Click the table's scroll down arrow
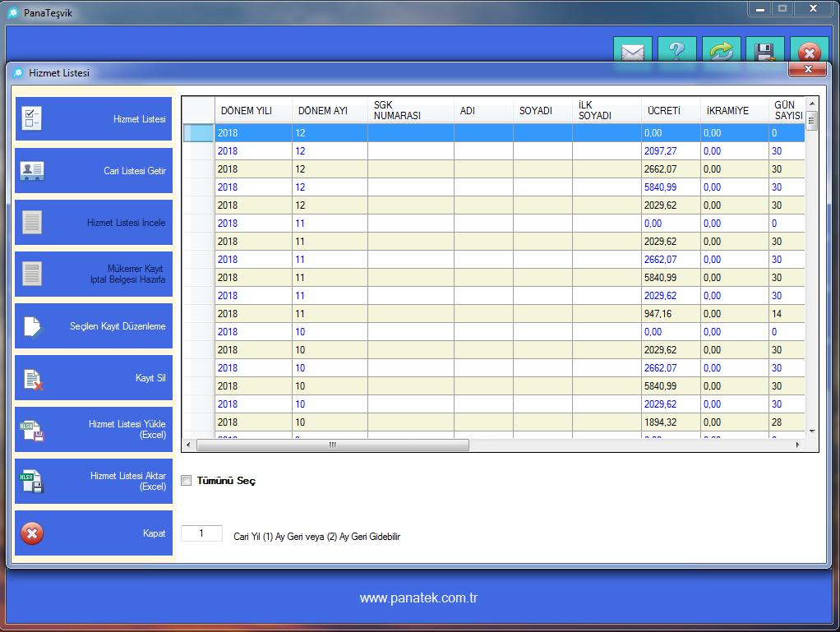Image resolution: width=840 pixels, height=632 pixels. [812, 431]
